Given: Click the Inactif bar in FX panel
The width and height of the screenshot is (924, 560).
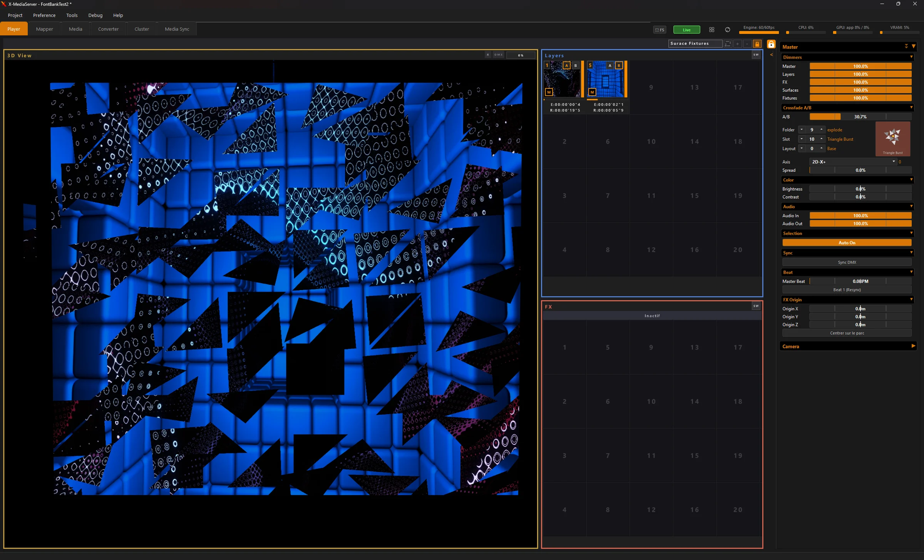Looking at the screenshot, I should (652, 316).
